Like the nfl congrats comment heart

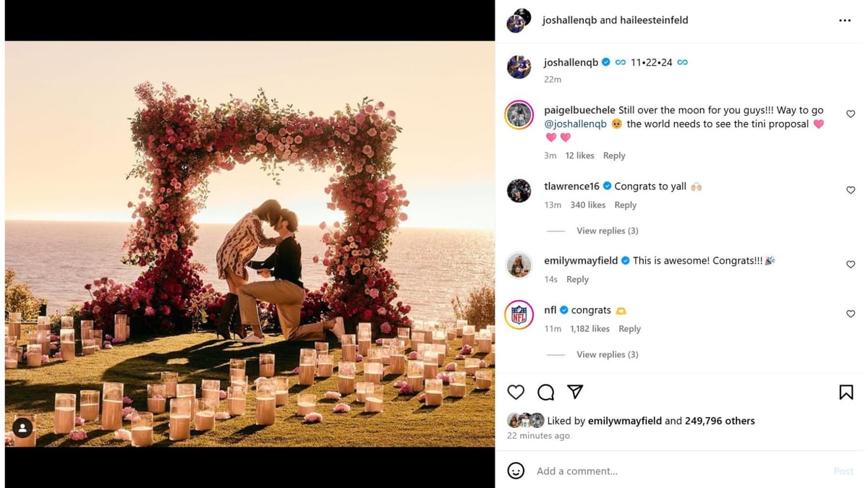click(x=851, y=314)
